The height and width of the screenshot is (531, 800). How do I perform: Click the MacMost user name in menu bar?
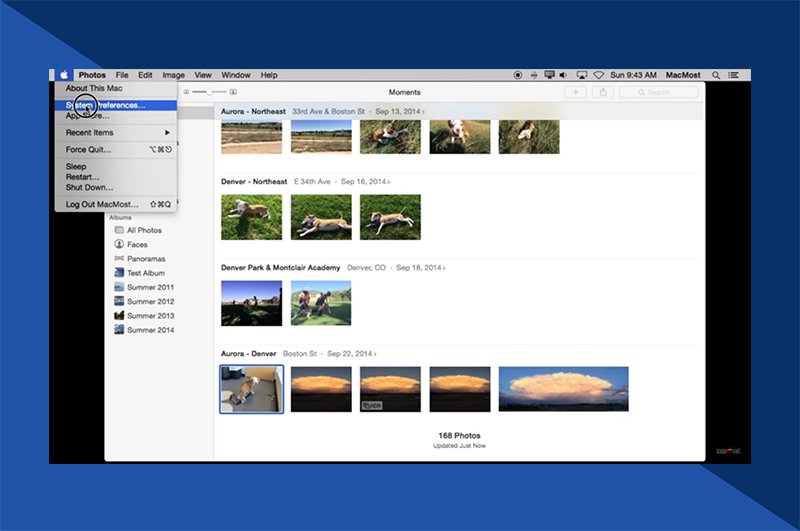click(683, 75)
